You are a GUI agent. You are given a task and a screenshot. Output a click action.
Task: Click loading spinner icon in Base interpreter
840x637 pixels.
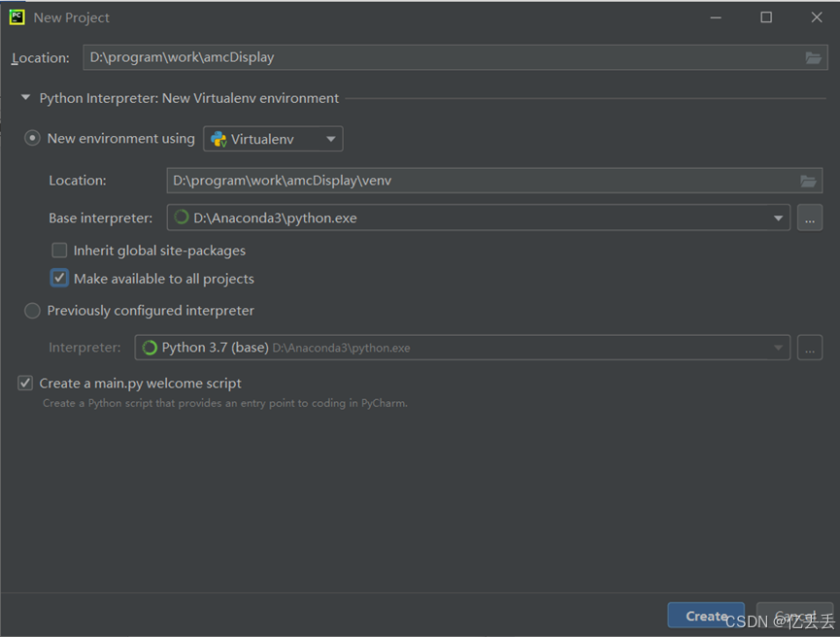[182, 218]
